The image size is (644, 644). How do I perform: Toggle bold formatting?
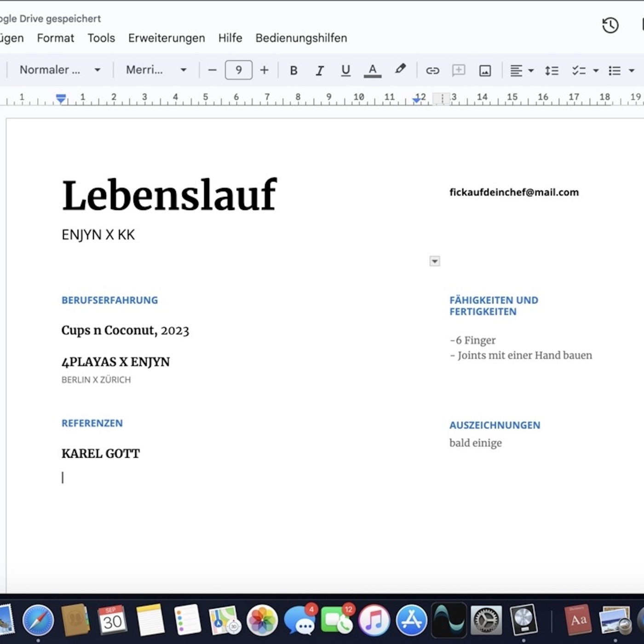[x=293, y=70]
